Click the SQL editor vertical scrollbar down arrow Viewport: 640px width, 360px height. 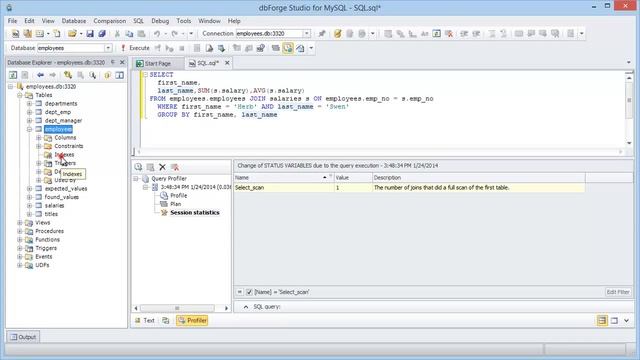[629, 143]
